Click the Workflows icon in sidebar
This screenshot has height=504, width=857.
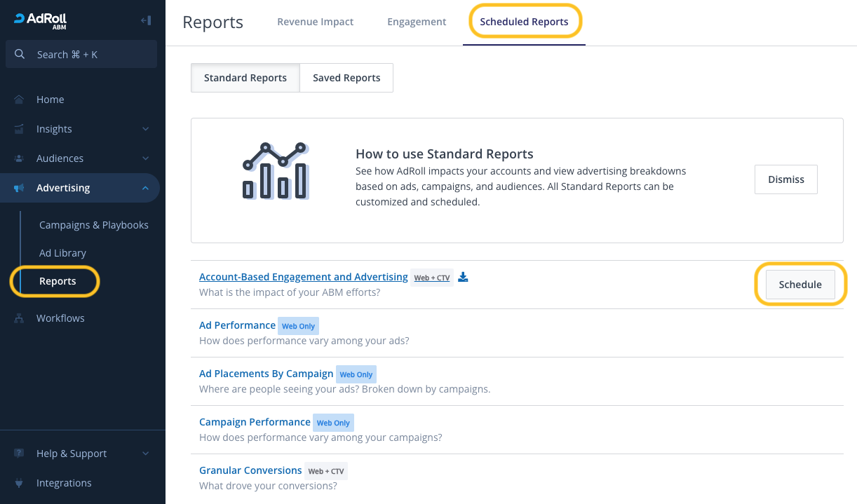[19, 318]
